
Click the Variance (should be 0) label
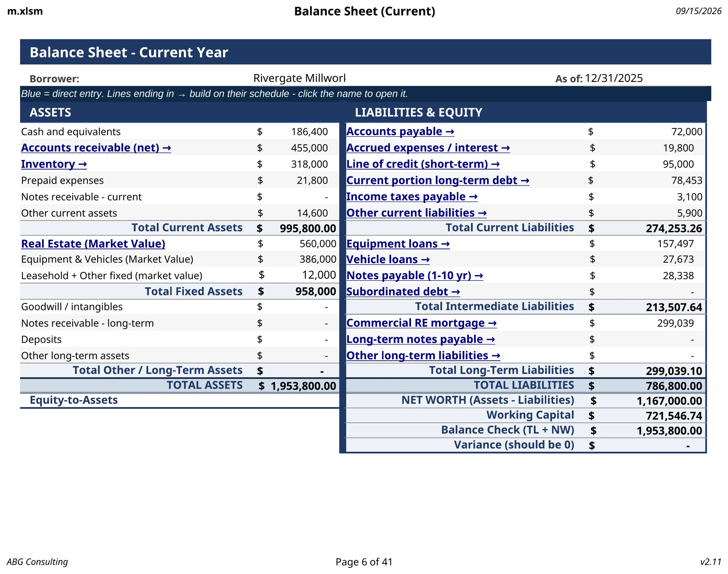point(514,445)
